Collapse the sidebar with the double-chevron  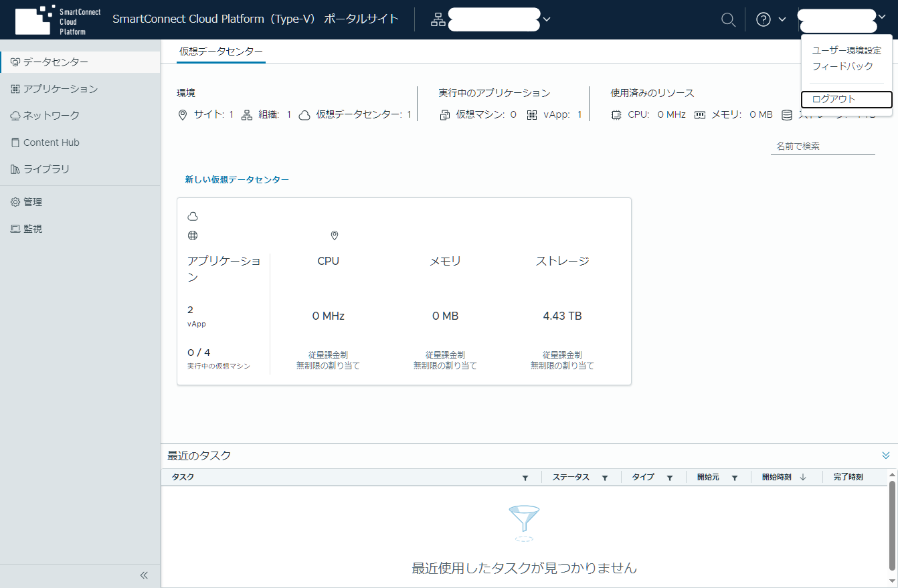[x=144, y=575]
